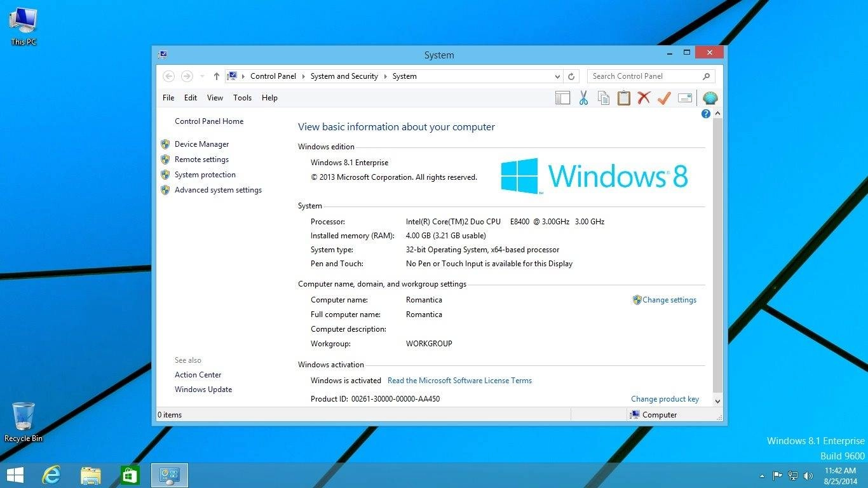This screenshot has width=868, height=488.
Task: Open the Windows Start button
Action: click(15, 475)
